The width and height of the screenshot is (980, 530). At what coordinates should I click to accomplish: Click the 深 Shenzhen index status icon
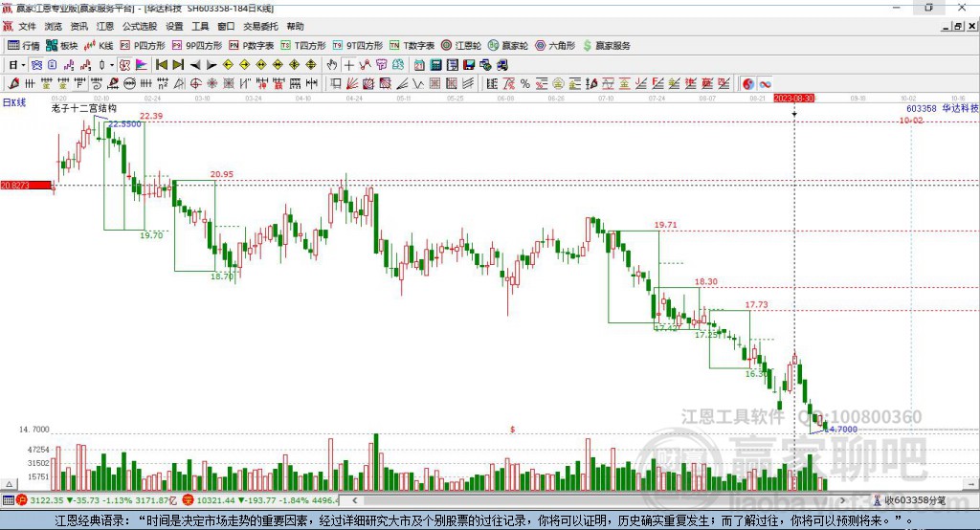click(189, 500)
